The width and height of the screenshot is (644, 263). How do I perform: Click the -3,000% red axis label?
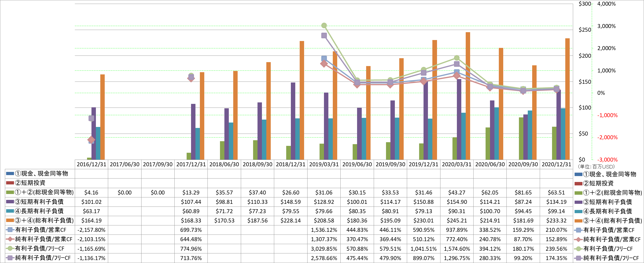click(607, 160)
